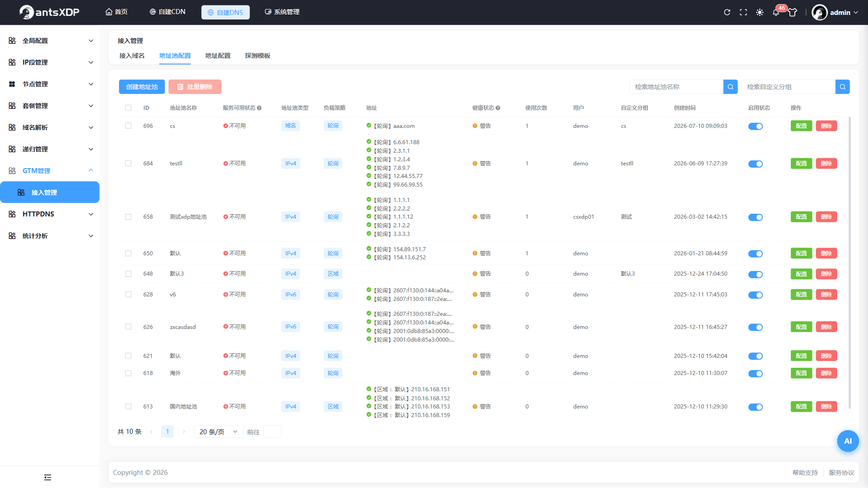Select the checkbox for row 613

click(128, 407)
